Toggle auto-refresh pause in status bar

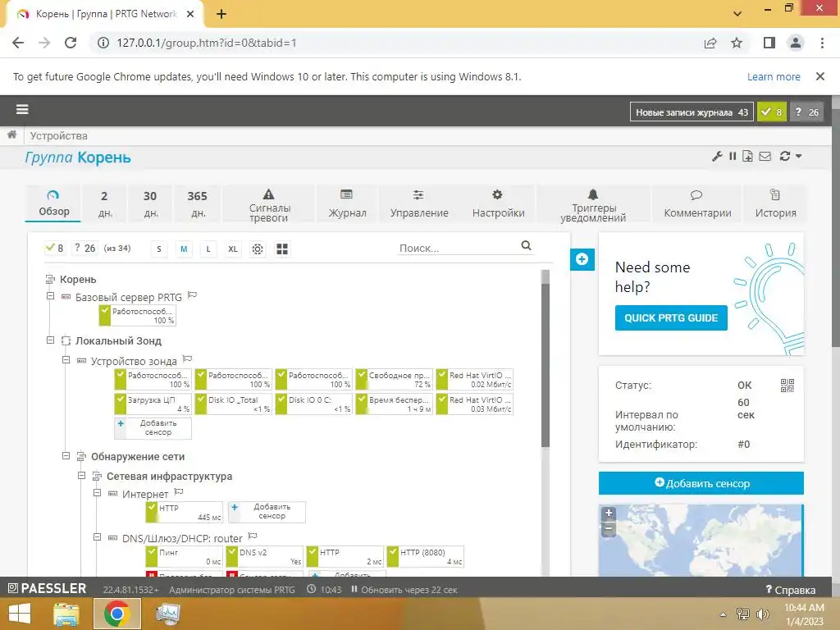tap(354, 589)
